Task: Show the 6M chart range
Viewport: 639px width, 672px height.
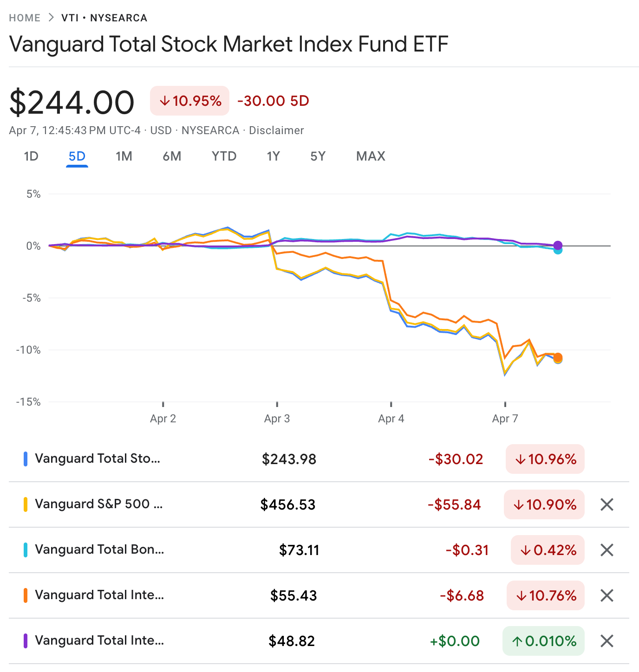Action: [x=172, y=156]
